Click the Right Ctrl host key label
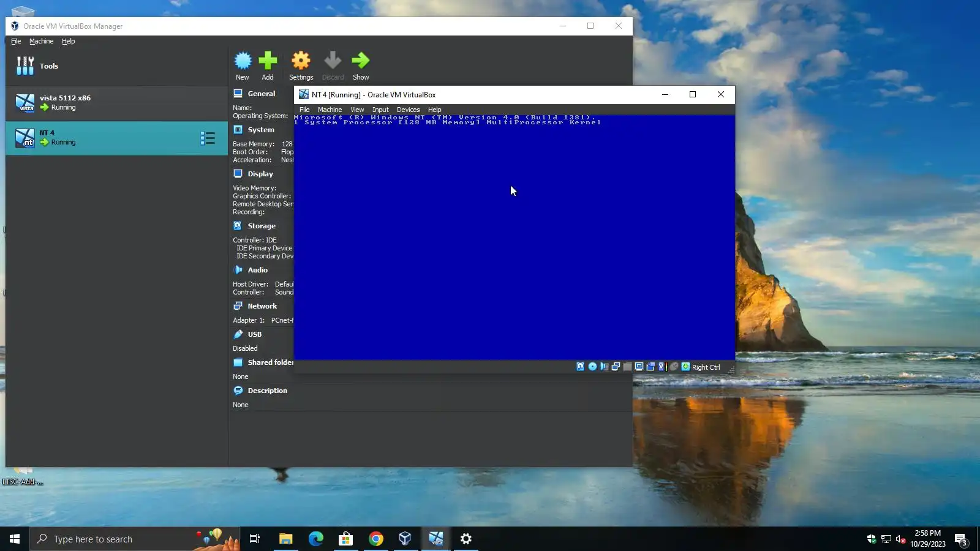This screenshot has width=980, height=551. click(x=706, y=367)
